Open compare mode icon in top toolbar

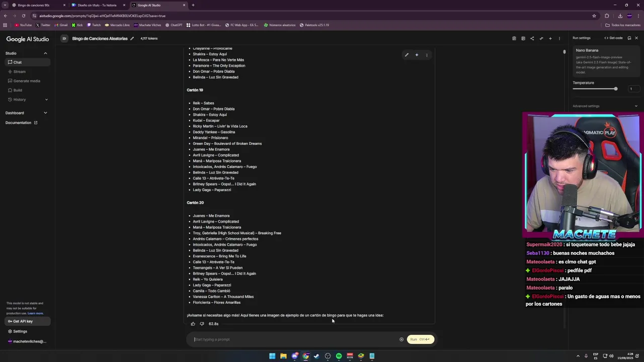pyautogui.click(x=523, y=39)
